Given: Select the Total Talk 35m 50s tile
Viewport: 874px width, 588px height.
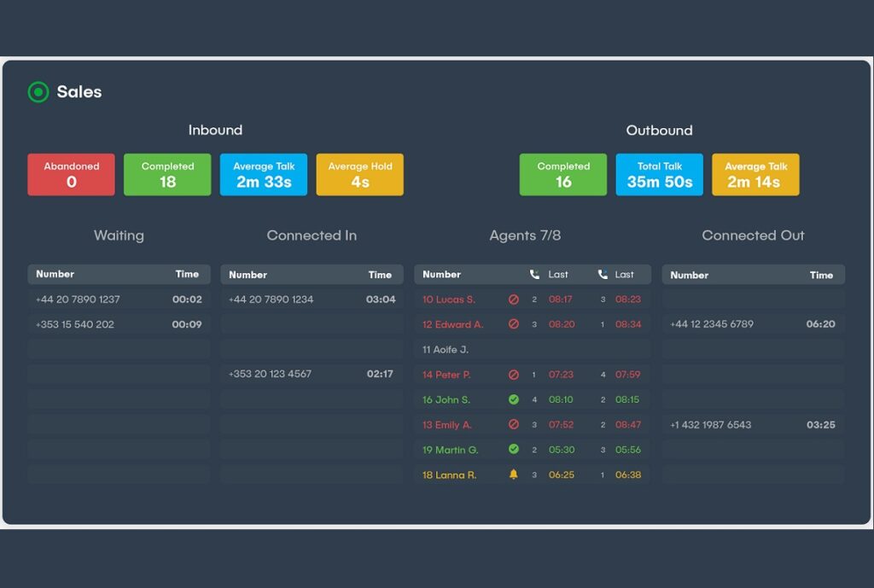Looking at the screenshot, I should point(659,174).
